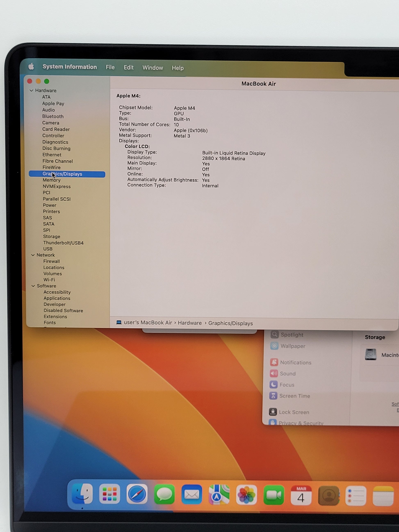Open FaceTime from the Dock
Image resolution: width=399 pixels, height=532 pixels.
[274, 495]
